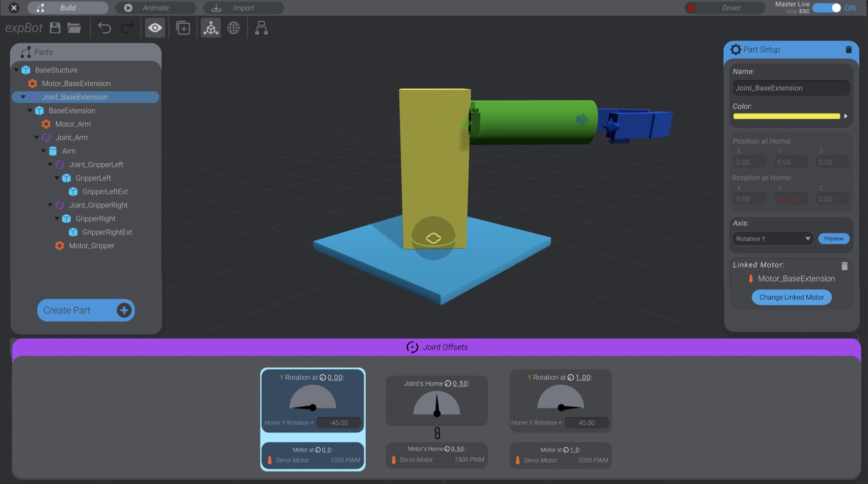
Task: Select the transform gizmo icon
Action: (x=211, y=28)
